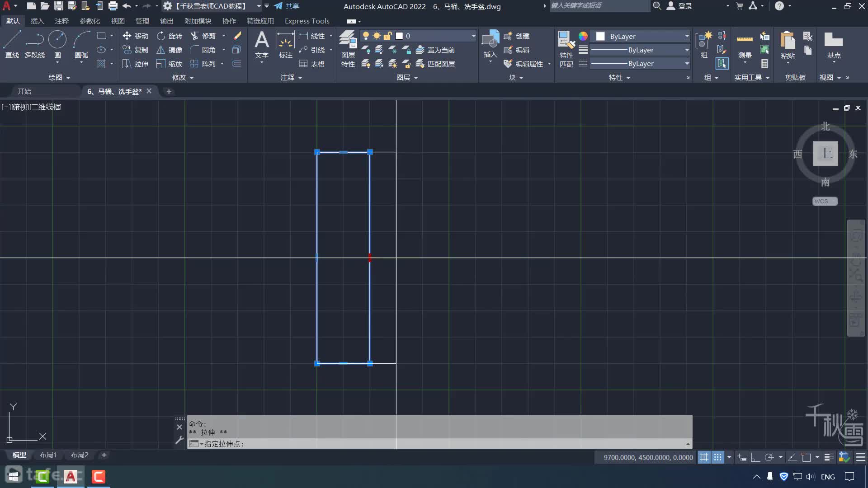Click Match Properties (特性匹配)
Image resolution: width=868 pixels, height=488 pixels.
coord(566,49)
